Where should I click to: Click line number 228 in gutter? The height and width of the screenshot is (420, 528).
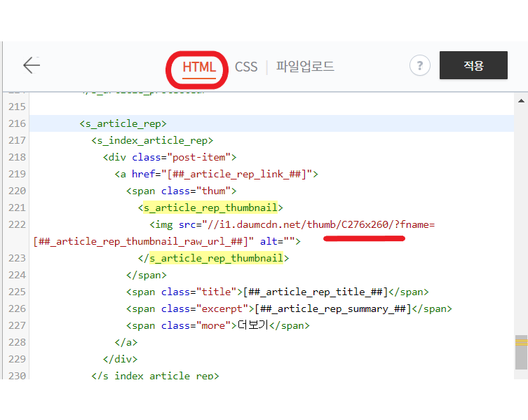tap(17, 343)
